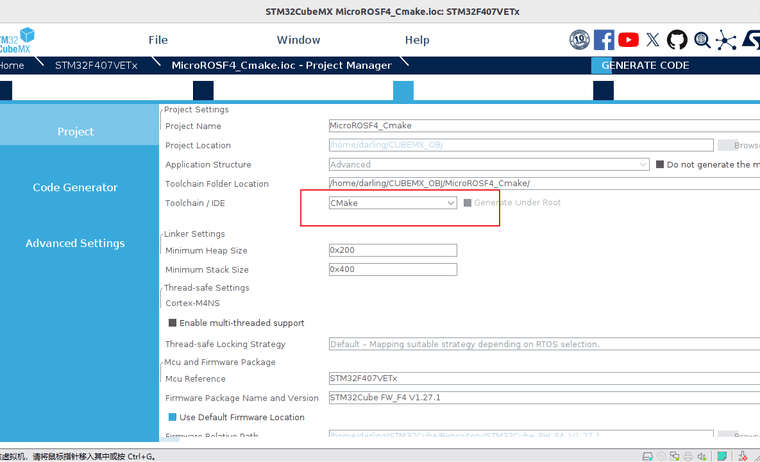Click the Tools dark tab block
Screen dimensions: 760x462
pyautogui.click(x=603, y=91)
